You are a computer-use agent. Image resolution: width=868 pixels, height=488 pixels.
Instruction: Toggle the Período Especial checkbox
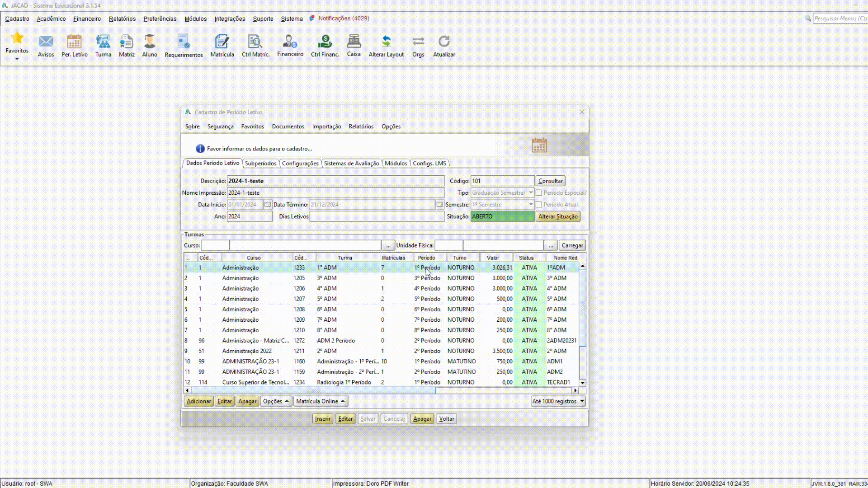click(539, 193)
